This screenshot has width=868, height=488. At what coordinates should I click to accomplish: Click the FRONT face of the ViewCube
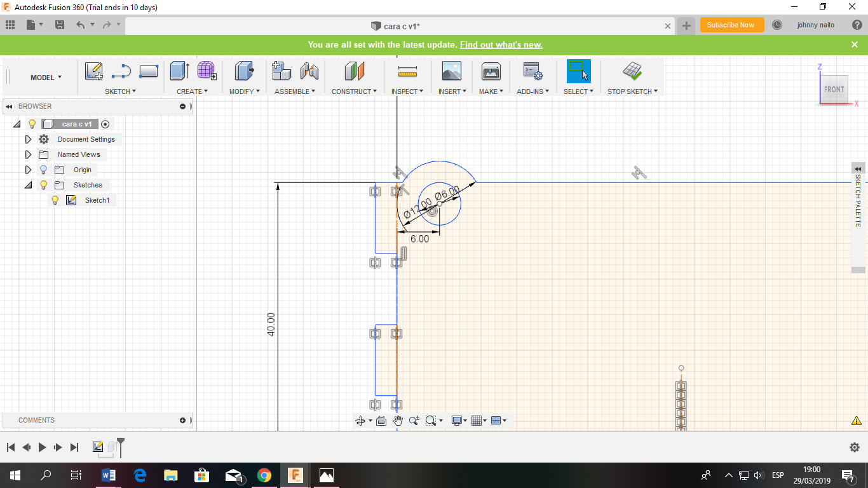(834, 89)
